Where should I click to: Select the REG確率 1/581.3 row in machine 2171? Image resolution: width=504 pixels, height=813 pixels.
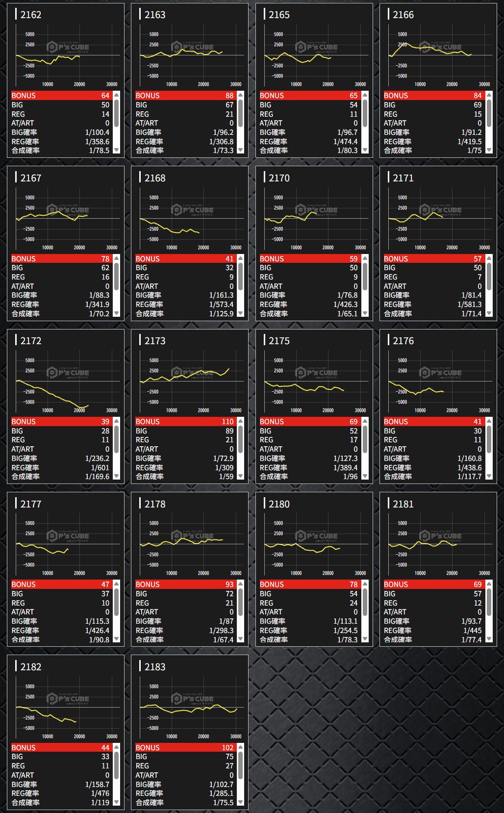click(x=433, y=305)
